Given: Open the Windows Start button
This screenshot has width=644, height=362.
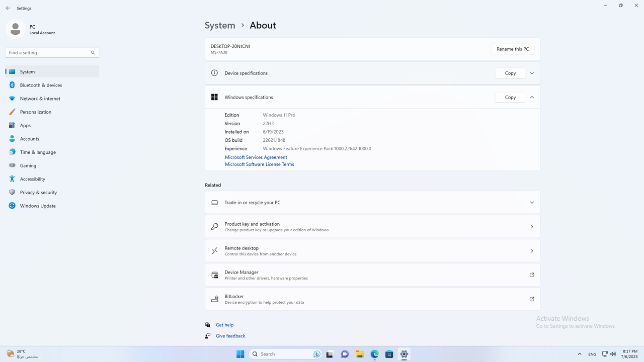Looking at the screenshot, I should click(x=240, y=354).
